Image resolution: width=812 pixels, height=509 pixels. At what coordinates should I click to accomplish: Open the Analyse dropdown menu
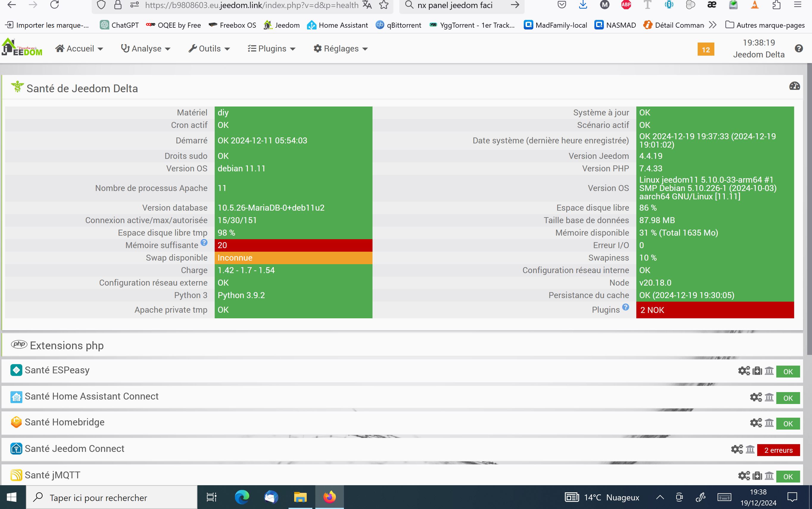pos(146,48)
